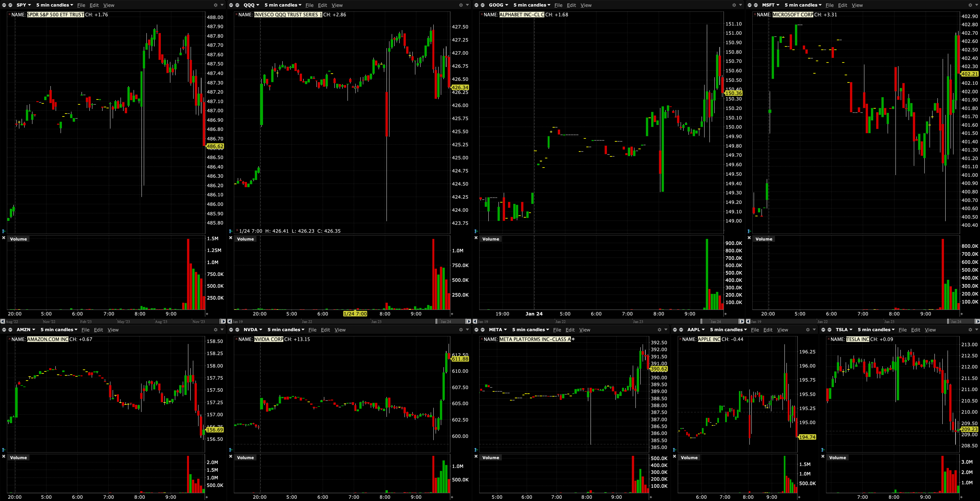Open the SPY ticker symbol dropdown
The width and height of the screenshot is (980, 501).
(x=24, y=5)
